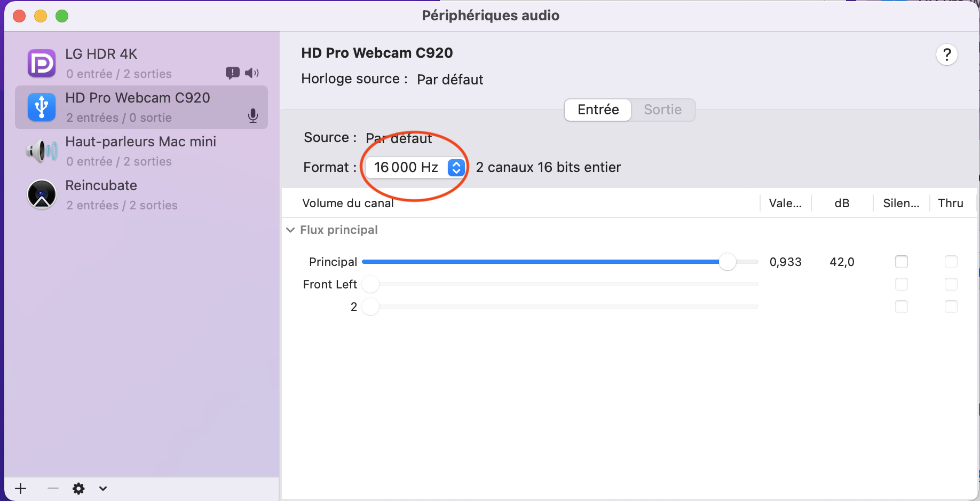Toggle the Silence checkbox for Principal
Image resolution: width=980 pixels, height=501 pixels.
[902, 262]
